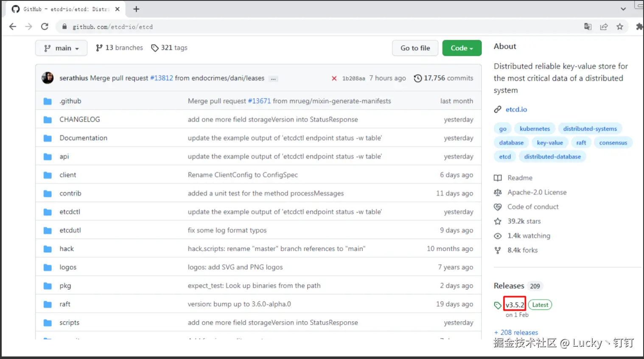Open the contrib folder
This screenshot has height=359, width=644.
coord(70,193)
